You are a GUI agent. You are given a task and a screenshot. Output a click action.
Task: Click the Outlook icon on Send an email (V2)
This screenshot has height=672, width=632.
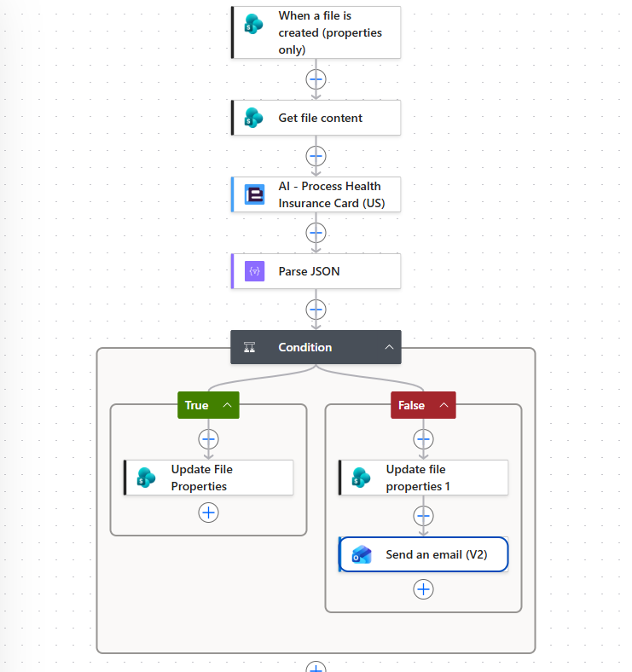point(362,554)
